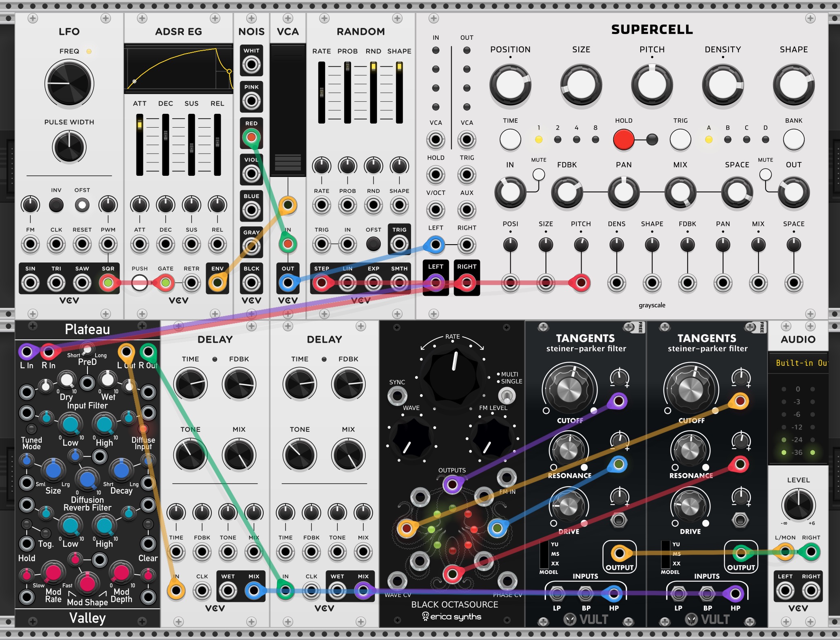Click the Audio LEVEL knob
Viewport: 840px width, 640px height.
pos(798,505)
